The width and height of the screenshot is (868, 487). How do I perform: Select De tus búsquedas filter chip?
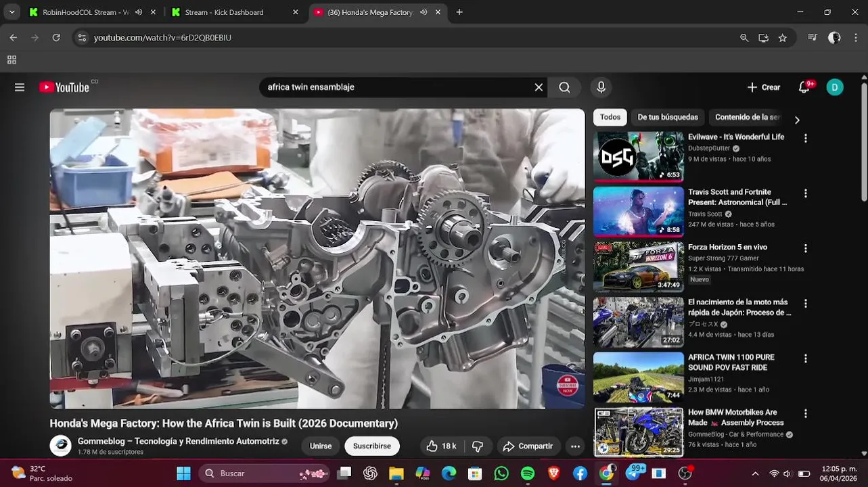point(668,117)
